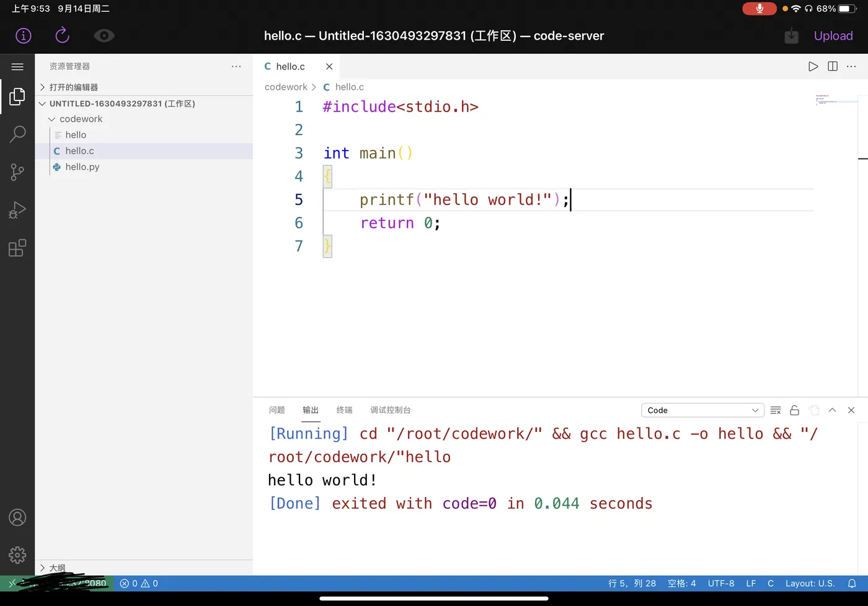
Task: Open explorer panel more actions menu
Action: click(236, 66)
